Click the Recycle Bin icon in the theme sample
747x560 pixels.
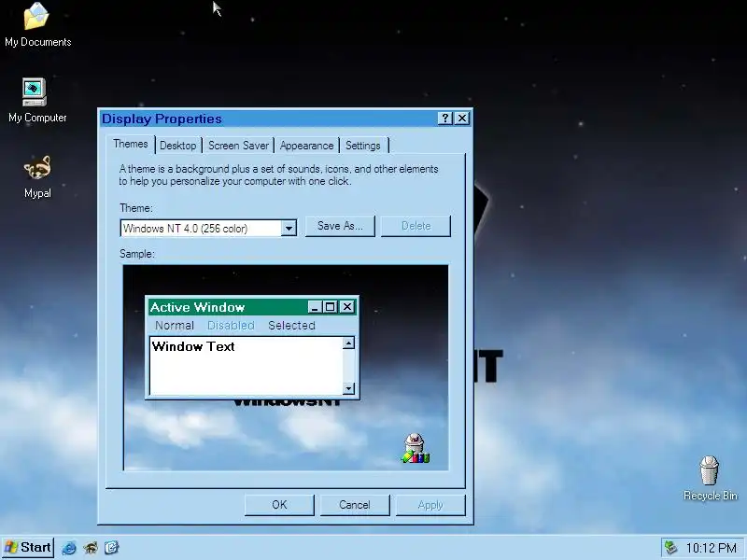coord(415,448)
